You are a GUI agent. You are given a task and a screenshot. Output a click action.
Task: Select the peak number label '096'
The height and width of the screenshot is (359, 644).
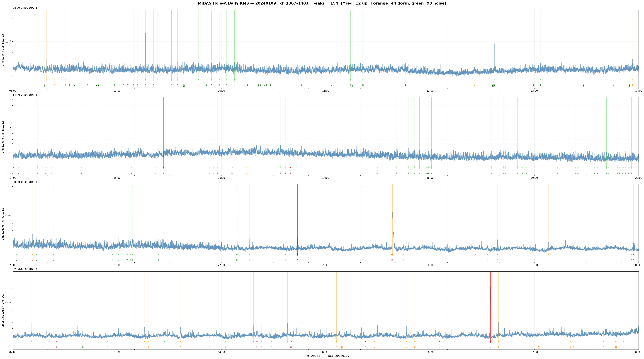17,260
